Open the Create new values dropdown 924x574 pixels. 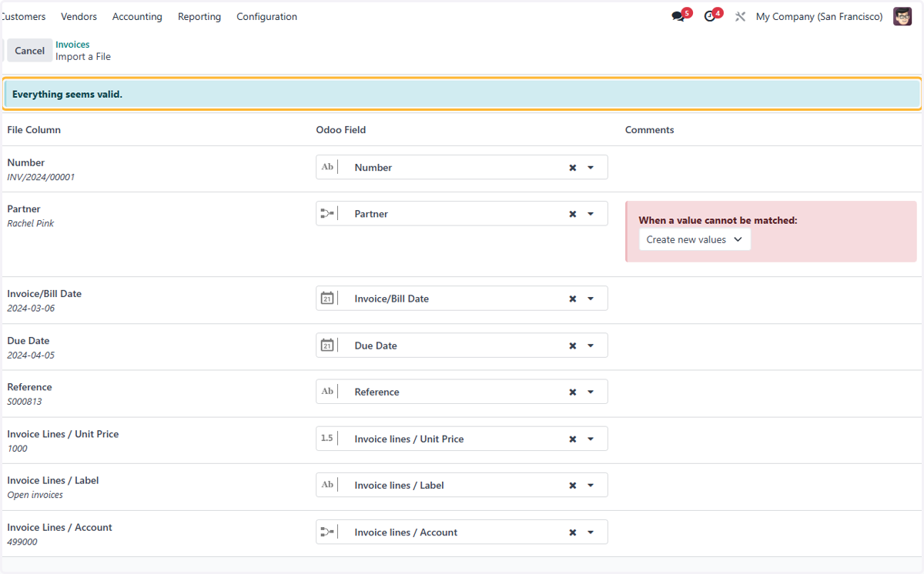tap(695, 239)
